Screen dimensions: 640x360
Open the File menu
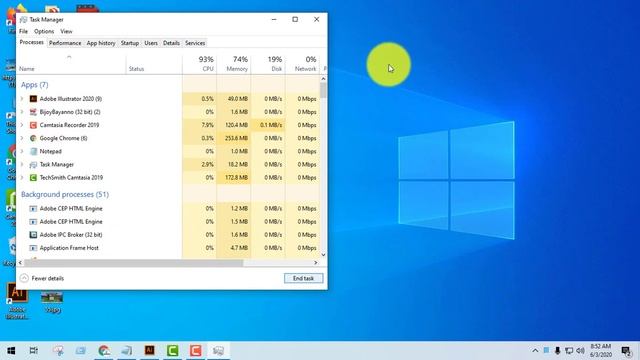pos(24,31)
